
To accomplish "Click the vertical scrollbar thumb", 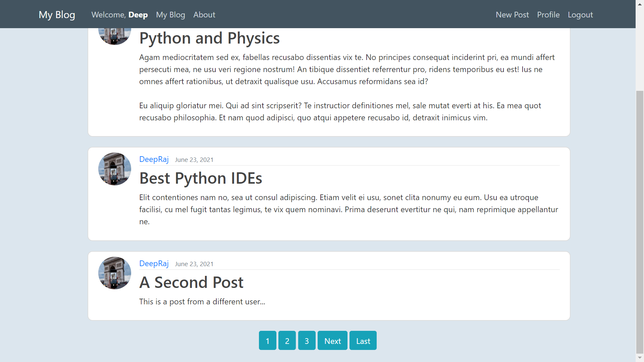I will coord(640,221).
